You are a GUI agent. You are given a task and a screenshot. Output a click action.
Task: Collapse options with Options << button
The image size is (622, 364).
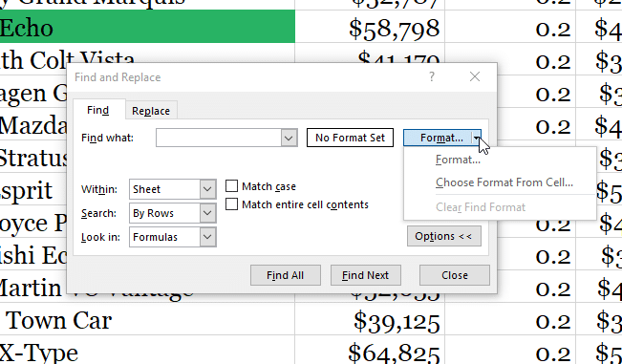click(x=444, y=236)
